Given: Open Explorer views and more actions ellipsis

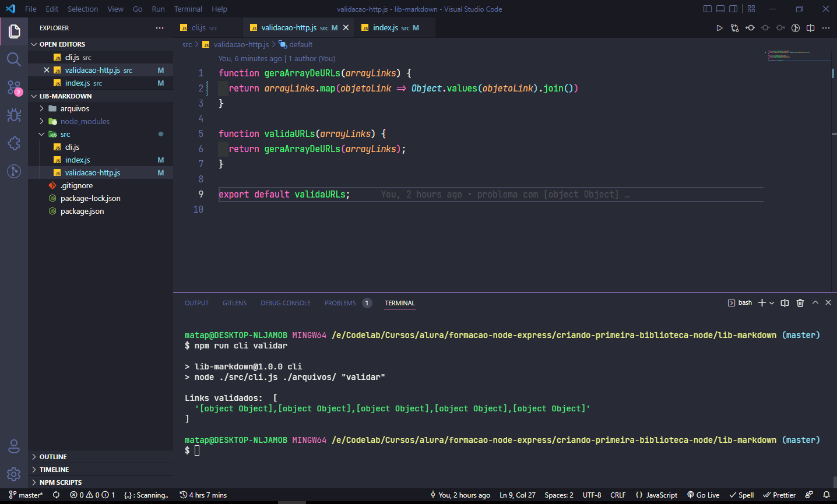Looking at the screenshot, I should (x=160, y=28).
